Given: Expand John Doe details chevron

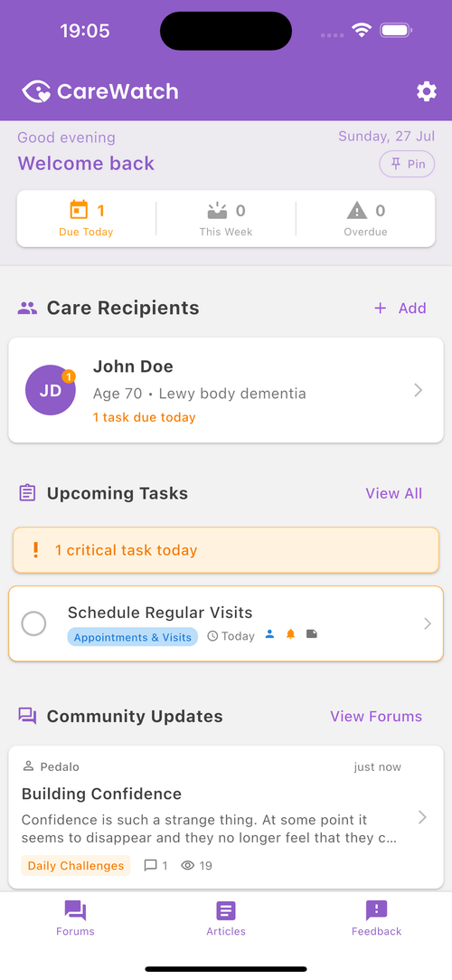Looking at the screenshot, I should coord(419,391).
